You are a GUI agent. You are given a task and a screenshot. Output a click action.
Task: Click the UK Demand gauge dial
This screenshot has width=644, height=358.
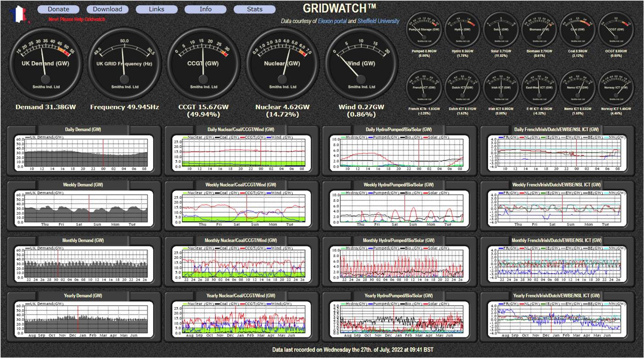(46, 63)
